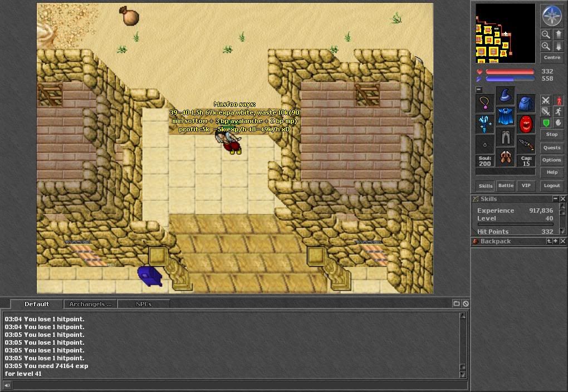Viewport: 568px width, 392px height.
Task: Click the character Masfoo in game view
Action: (x=229, y=143)
